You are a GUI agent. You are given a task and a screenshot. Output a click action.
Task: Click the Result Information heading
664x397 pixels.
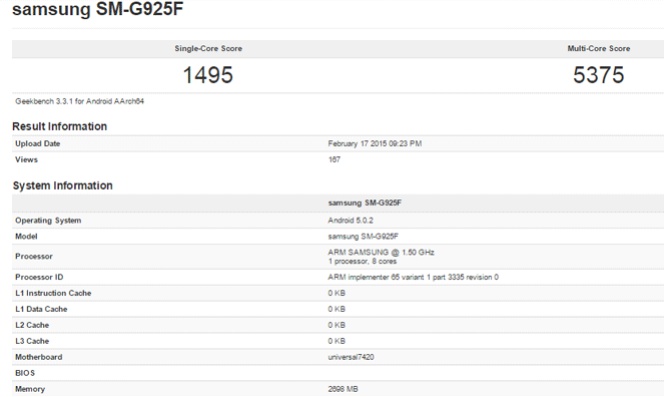(60, 126)
